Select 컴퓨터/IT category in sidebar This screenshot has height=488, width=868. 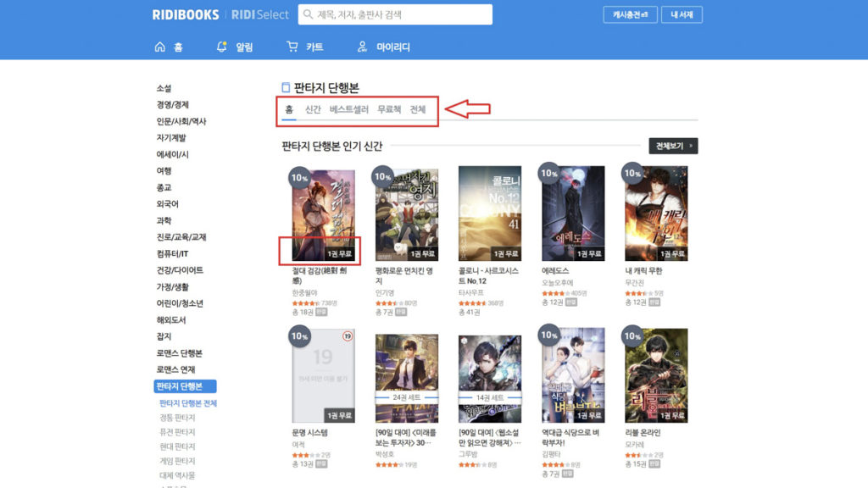coord(172,254)
